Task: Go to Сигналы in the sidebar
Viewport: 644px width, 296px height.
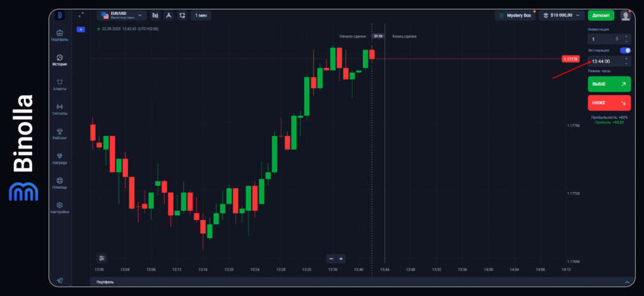Action: (60, 110)
